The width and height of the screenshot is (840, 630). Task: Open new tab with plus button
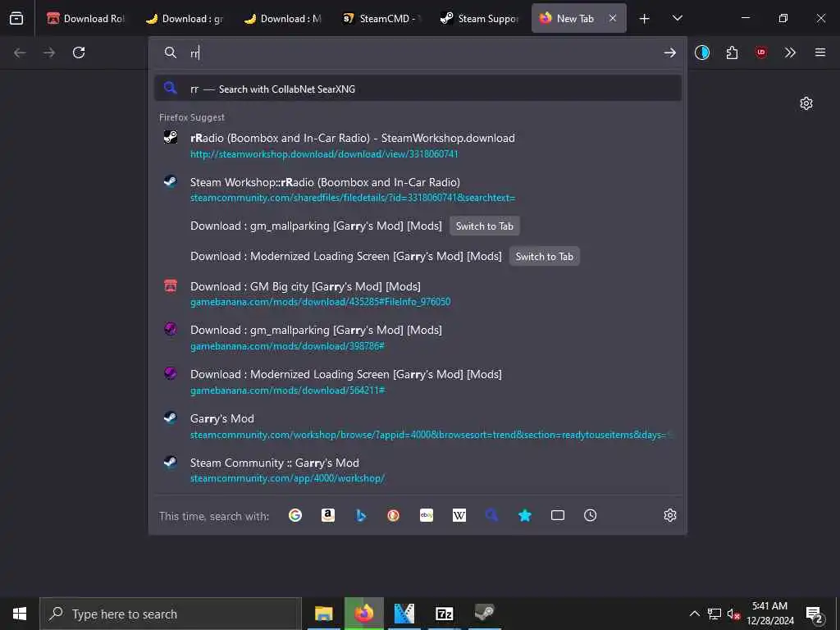(x=645, y=19)
